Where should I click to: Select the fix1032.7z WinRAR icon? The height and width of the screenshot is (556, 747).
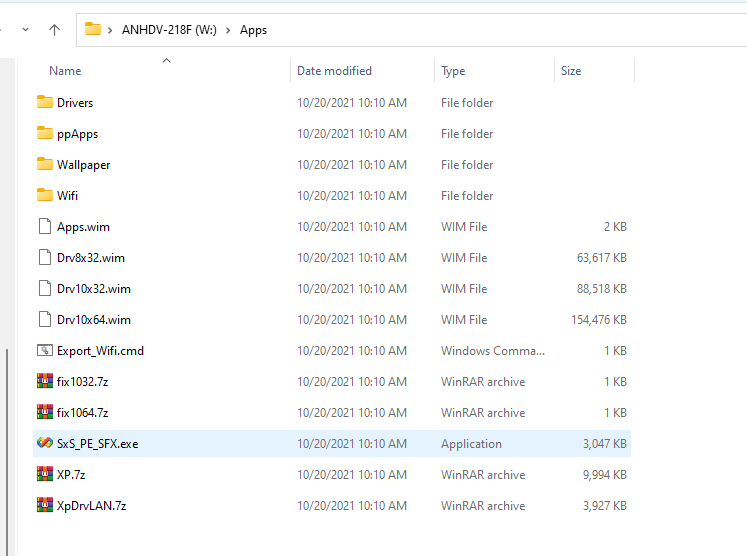[x=45, y=381]
